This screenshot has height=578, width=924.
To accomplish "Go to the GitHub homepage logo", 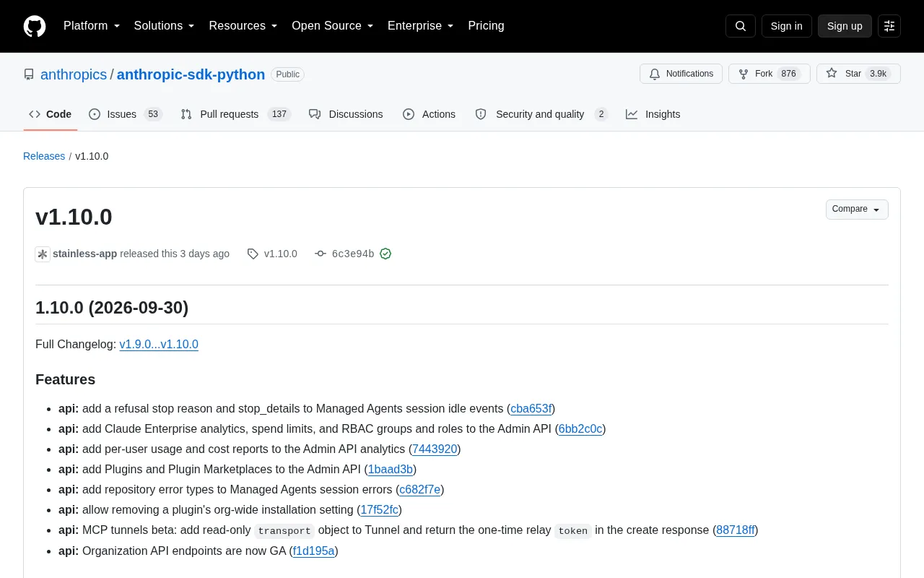I will pos(35,26).
